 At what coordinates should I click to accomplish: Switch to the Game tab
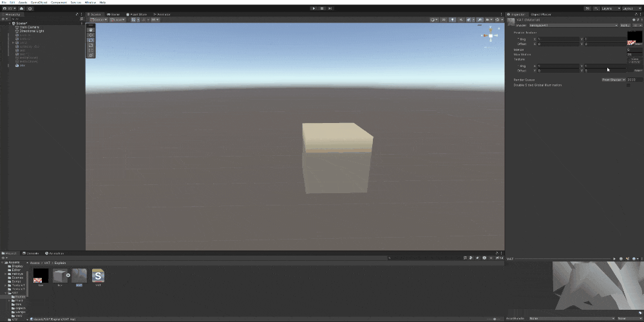point(113,14)
